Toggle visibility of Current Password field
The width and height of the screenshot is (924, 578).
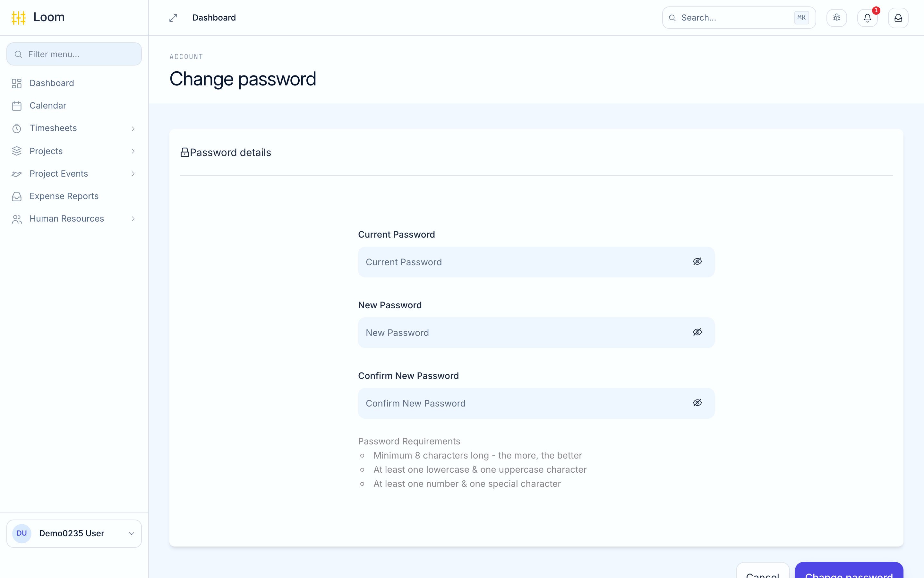[x=697, y=261]
